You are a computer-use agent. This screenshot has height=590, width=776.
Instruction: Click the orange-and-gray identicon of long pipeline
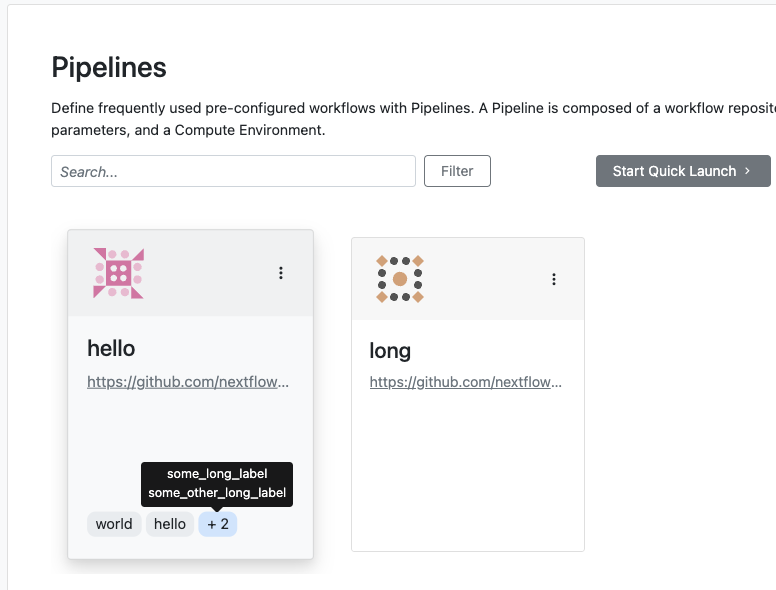(x=400, y=279)
